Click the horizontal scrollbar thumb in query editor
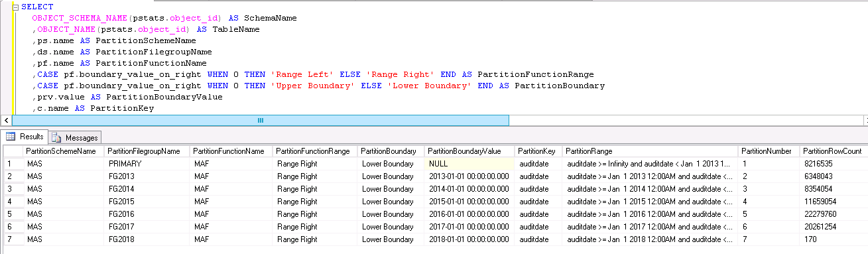The height and width of the screenshot is (254, 868). [261, 120]
